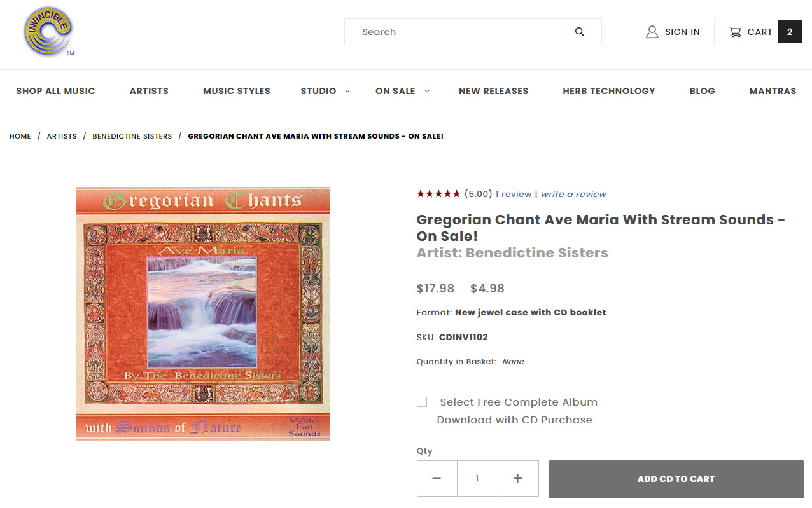
Task: Open the Herb Technology menu item
Action: tap(608, 91)
